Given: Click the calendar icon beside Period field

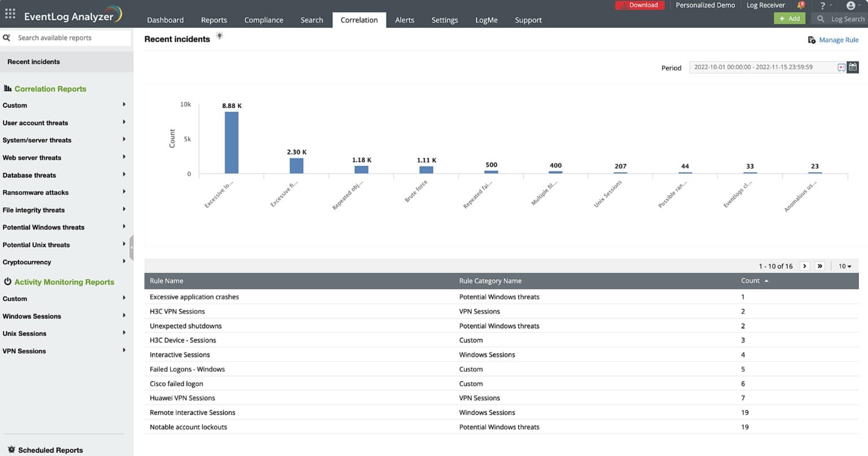Looking at the screenshot, I should tap(853, 67).
